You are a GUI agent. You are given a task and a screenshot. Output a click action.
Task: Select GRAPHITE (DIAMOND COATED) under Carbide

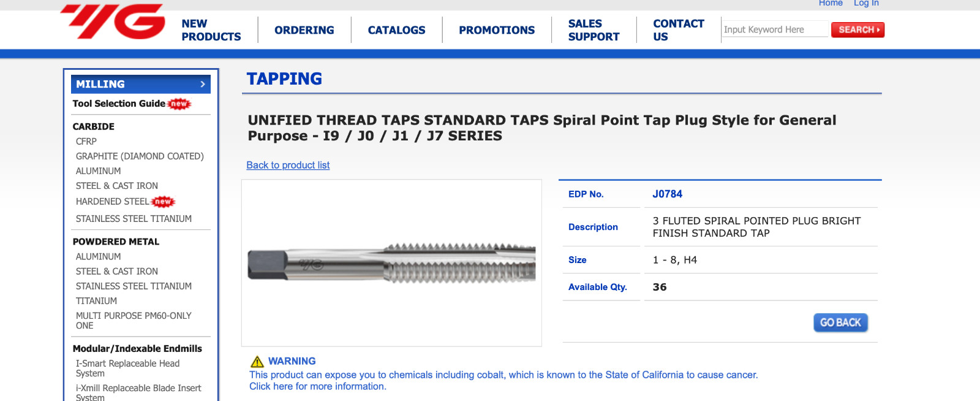coord(140,156)
